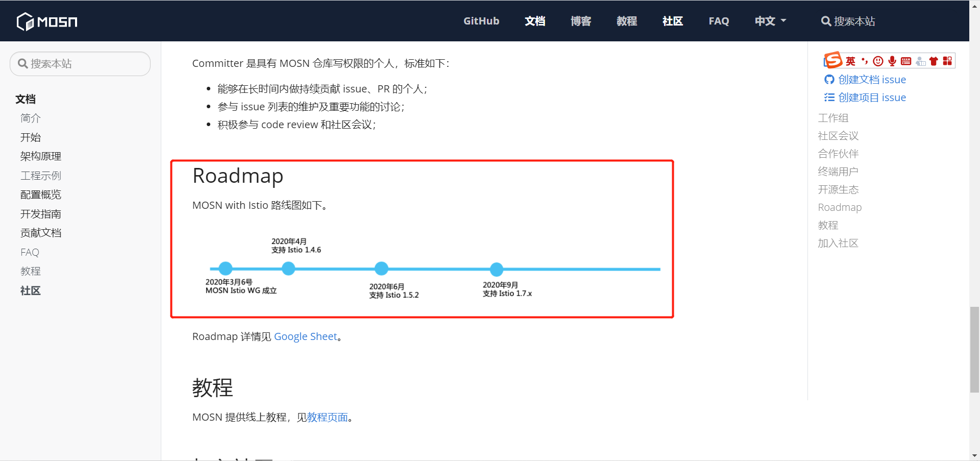
Task: Open 架构原理 in the left sidebar
Action: 41,156
